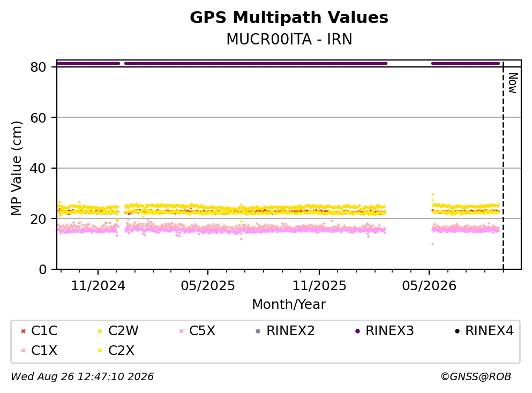Select the C1C legend label
Image resolution: width=532 pixels, height=393 pixels.
(x=44, y=330)
